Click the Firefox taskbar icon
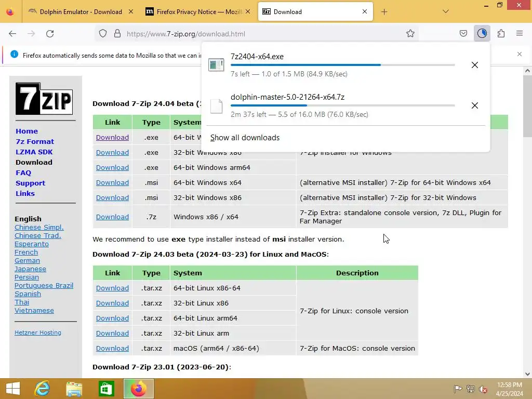Viewport: 532px width, 399px height. [138, 389]
